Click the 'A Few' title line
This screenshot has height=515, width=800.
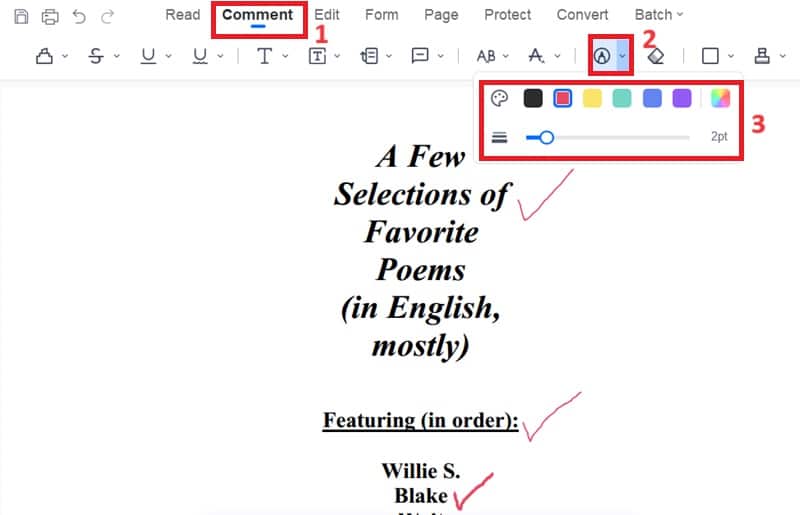coord(421,156)
